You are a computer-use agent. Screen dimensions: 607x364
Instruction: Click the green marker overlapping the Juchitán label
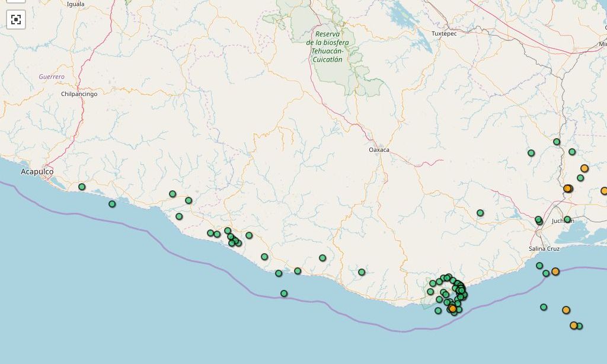click(567, 219)
